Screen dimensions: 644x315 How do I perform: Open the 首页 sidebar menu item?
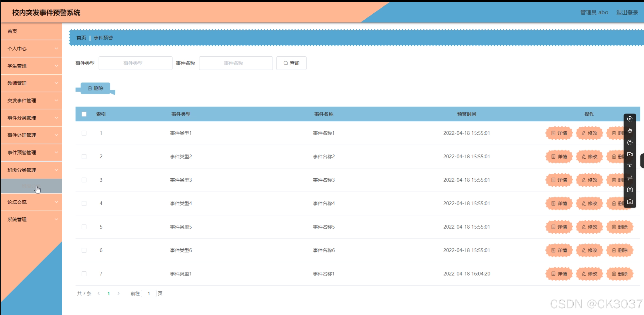(13, 31)
